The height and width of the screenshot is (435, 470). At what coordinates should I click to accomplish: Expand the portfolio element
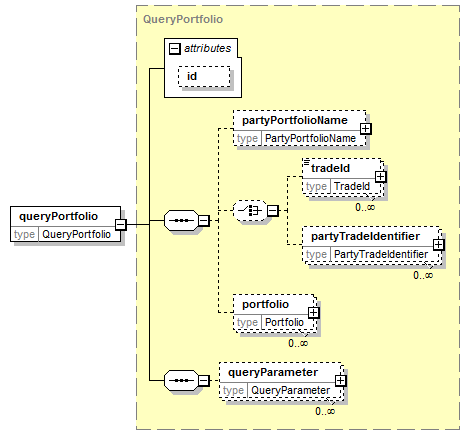pyautogui.click(x=313, y=313)
